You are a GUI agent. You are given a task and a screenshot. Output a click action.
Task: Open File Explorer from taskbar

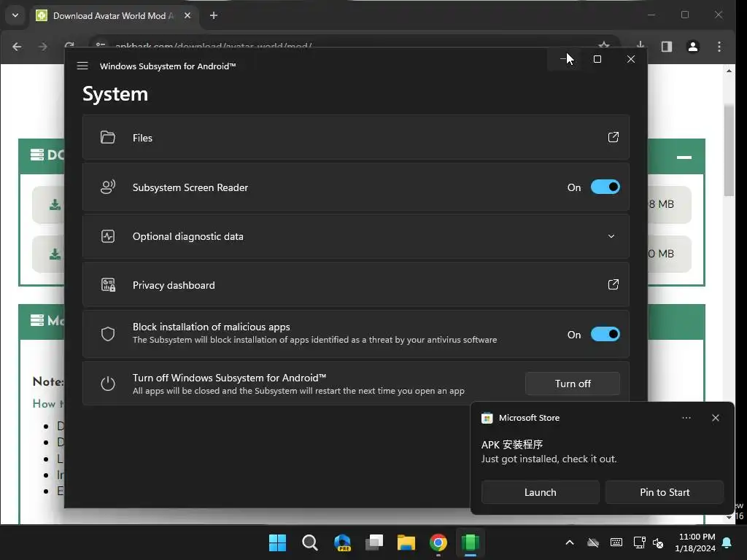click(406, 542)
